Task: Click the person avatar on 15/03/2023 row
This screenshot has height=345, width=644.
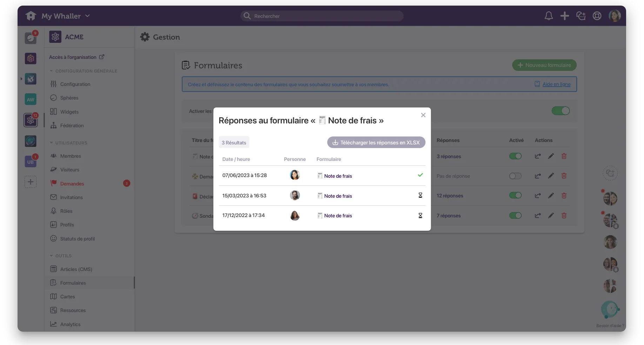Action: [295, 195]
